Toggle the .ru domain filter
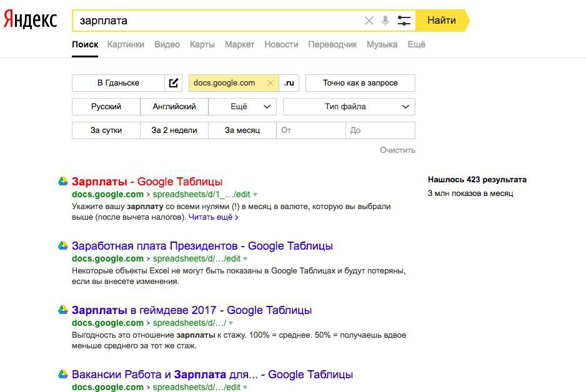 pyautogui.click(x=289, y=83)
